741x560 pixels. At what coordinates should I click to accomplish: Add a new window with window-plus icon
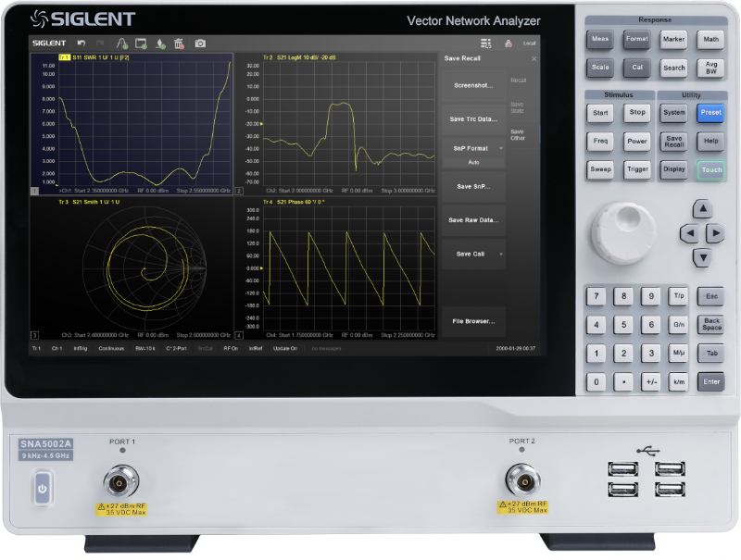tap(141, 44)
